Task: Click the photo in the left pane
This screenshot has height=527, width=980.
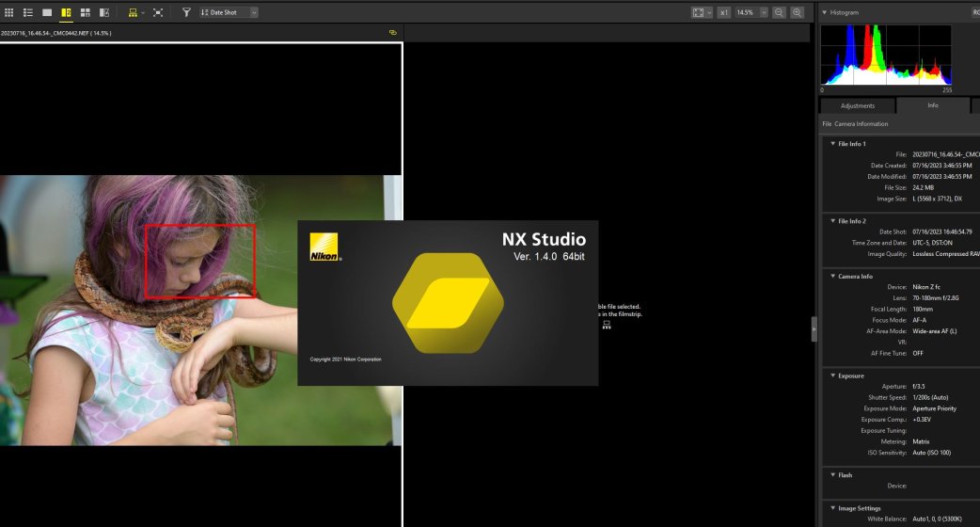Action: [x=200, y=310]
